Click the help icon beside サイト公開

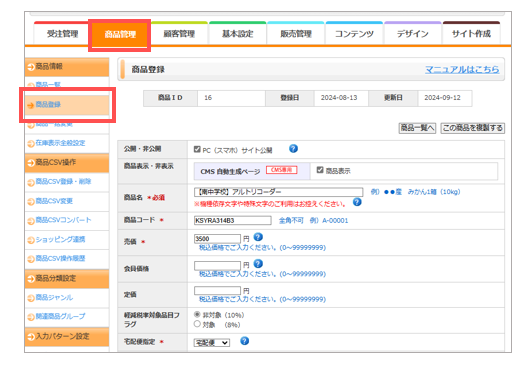pos(294,148)
